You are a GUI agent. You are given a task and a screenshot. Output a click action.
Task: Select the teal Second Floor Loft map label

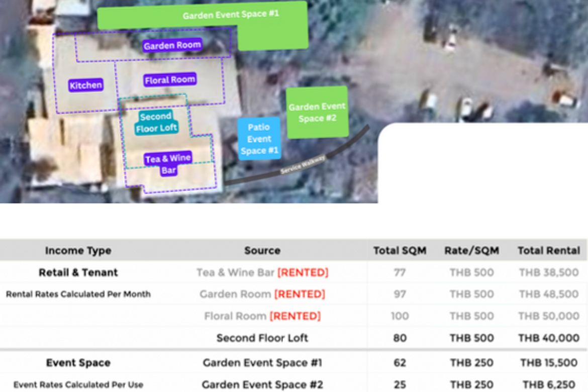tap(156, 122)
